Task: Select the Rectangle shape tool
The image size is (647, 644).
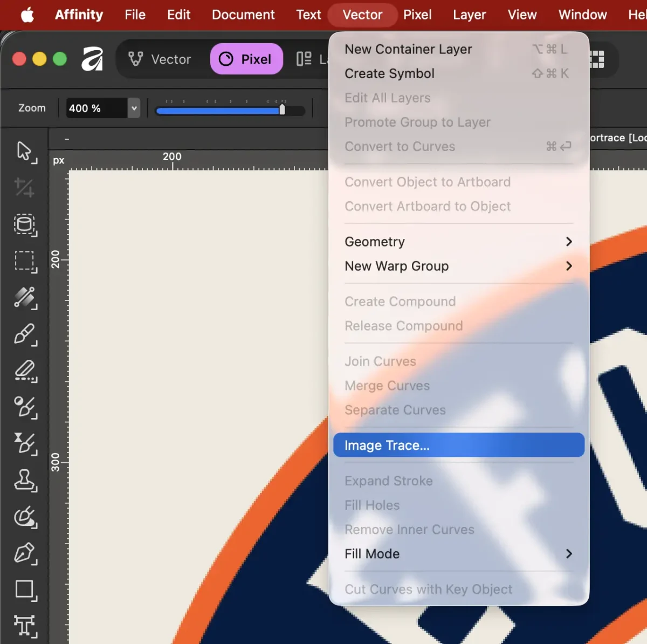Action: [25, 590]
